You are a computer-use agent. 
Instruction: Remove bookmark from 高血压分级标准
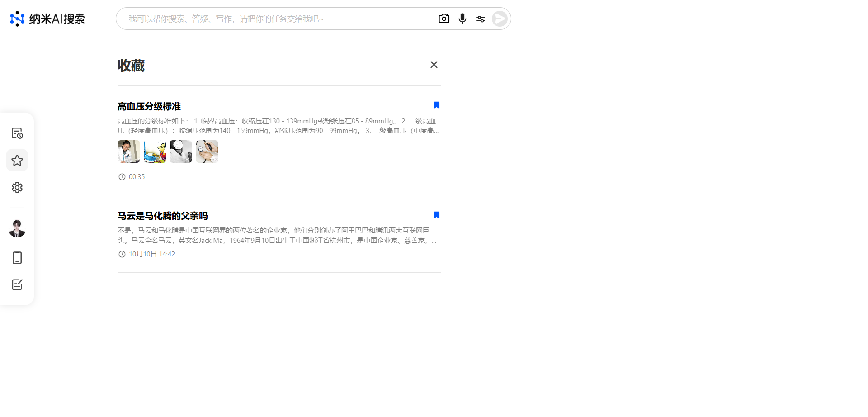pyautogui.click(x=436, y=105)
